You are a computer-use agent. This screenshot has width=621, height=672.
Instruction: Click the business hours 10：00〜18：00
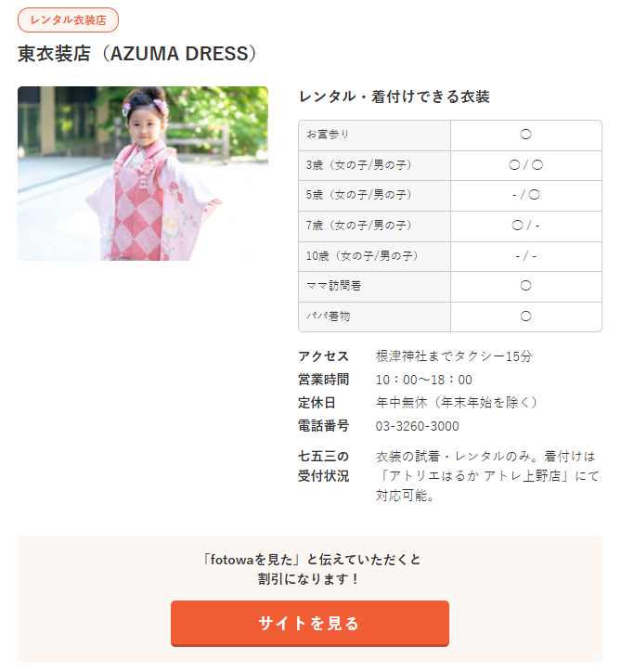coord(423,380)
